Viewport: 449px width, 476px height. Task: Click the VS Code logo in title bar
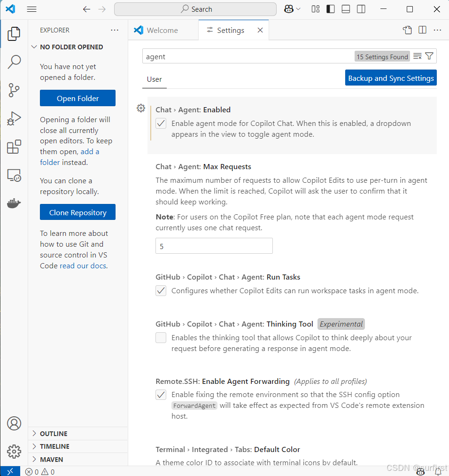[10, 9]
